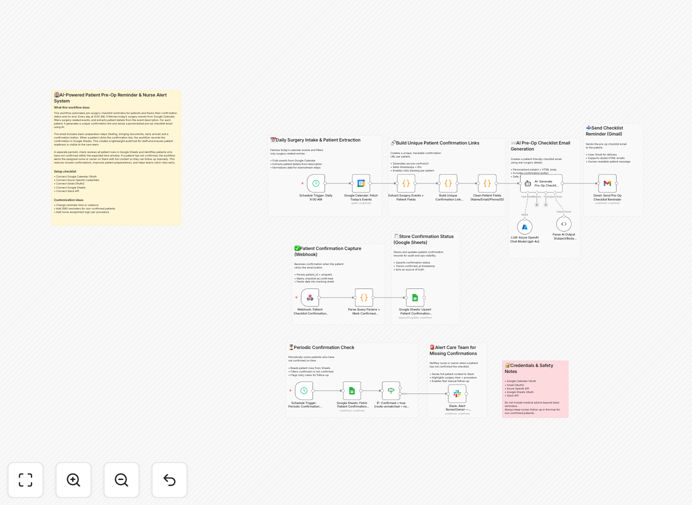This screenshot has height=505, width=692.
Task: Open the Google Calendar Fetch Today's Events node
Action: (x=361, y=183)
